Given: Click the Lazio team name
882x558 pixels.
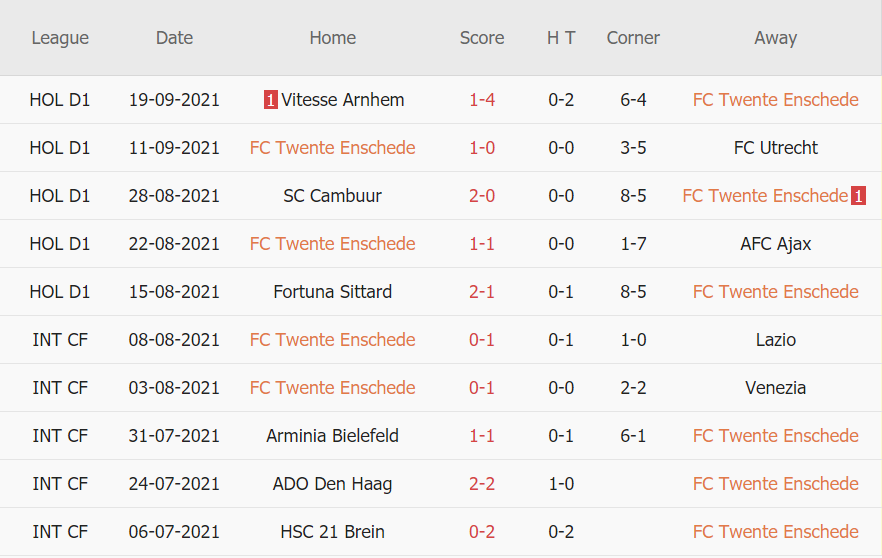Looking at the screenshot, I should (x=775, y=340).
